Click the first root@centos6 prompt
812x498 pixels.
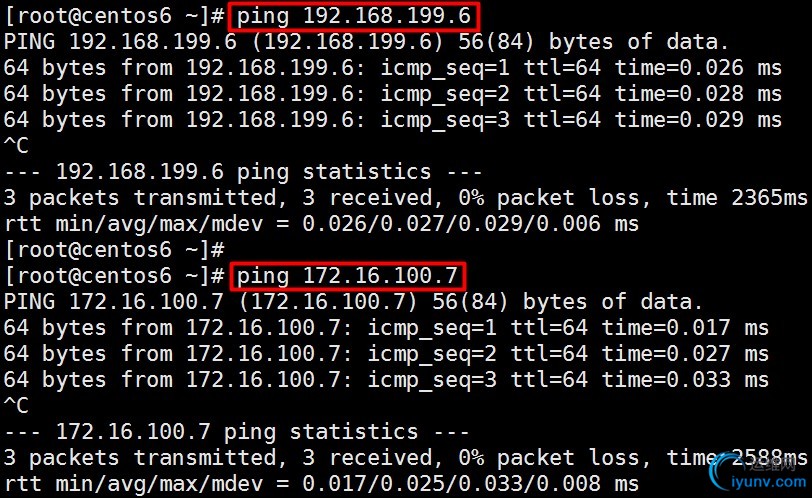click(x=114, y=16)
